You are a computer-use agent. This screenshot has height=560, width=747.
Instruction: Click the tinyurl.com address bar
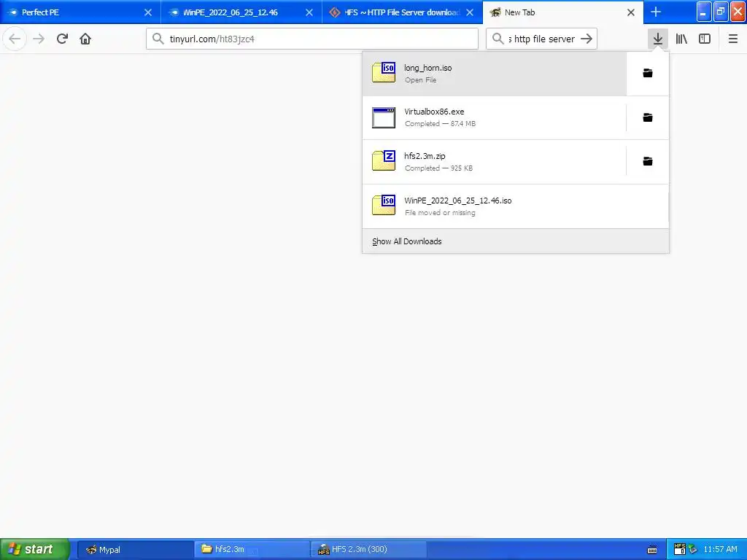pos(312,39)
